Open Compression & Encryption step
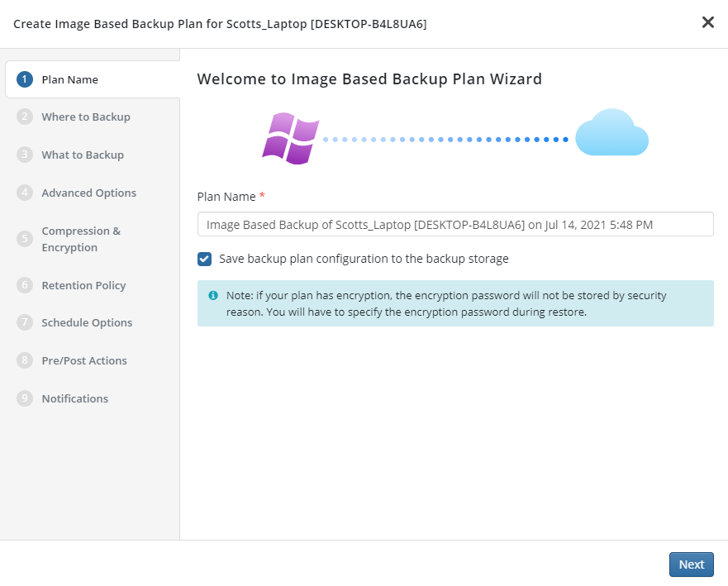 pyautogui.click(x=81, y=239)
